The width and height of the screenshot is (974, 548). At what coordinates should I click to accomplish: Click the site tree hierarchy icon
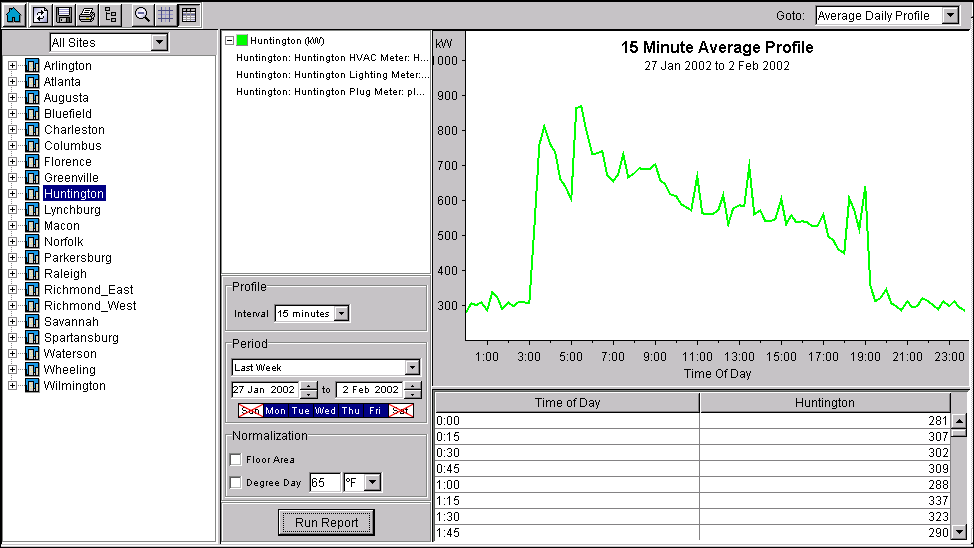pyautogui.click(x=111, y=15)
